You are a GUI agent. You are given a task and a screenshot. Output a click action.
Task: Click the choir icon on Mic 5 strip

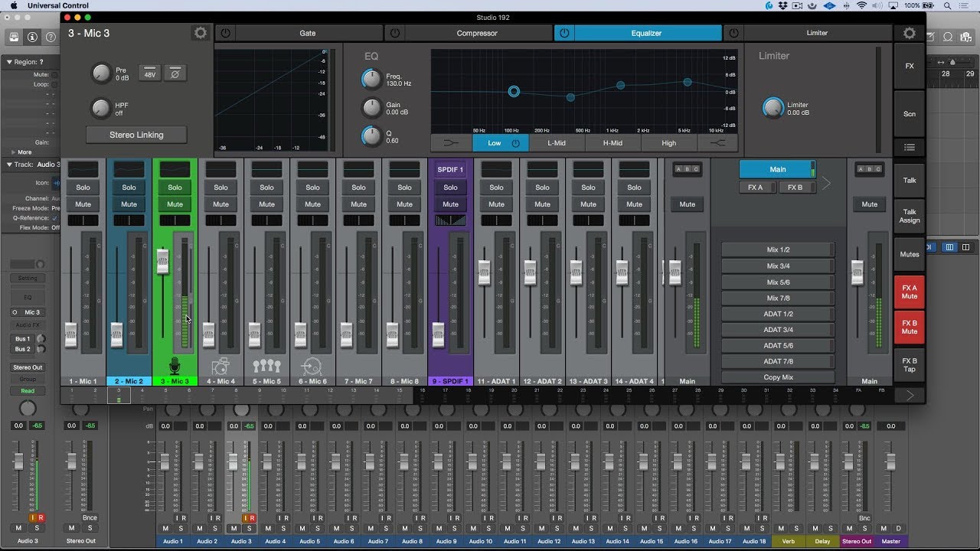pos(266,366)
